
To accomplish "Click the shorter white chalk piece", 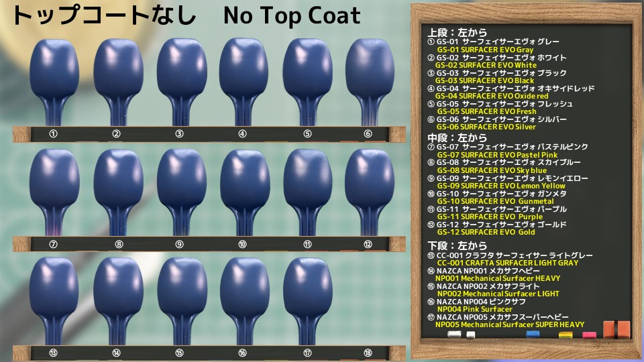I will (x=471, y=335).
